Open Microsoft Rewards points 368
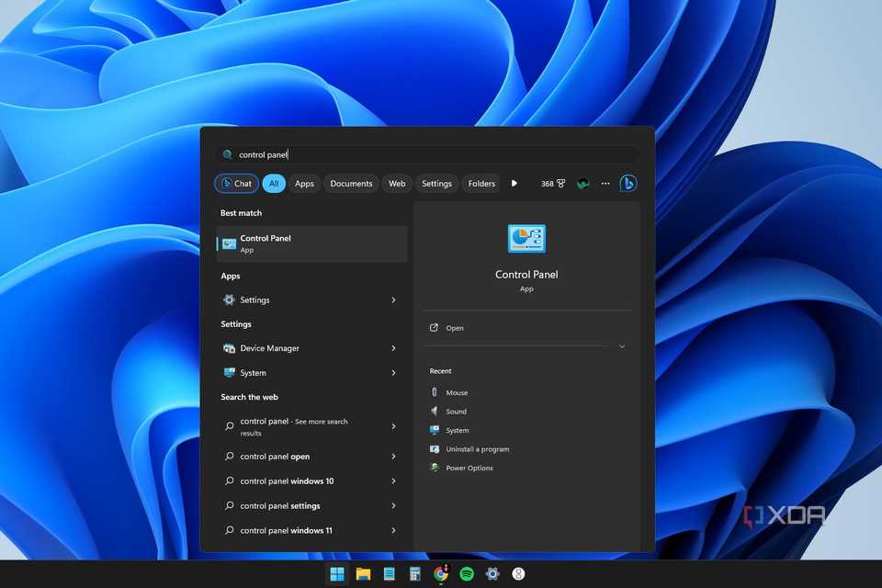 pos(553,184)
